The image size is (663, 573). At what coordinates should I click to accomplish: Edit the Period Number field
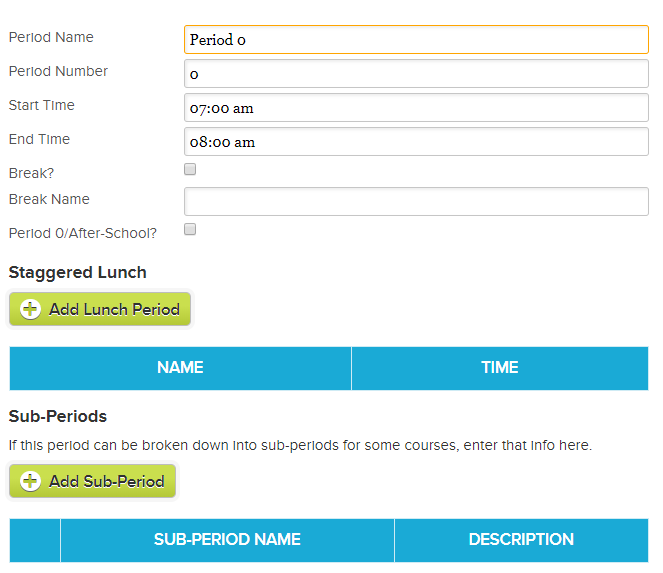tap(416, 74)
